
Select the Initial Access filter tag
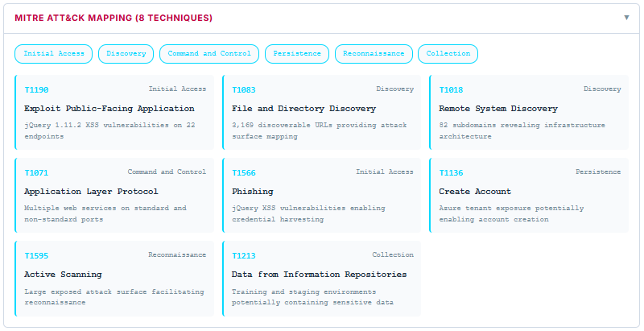[x=54, y=54]
